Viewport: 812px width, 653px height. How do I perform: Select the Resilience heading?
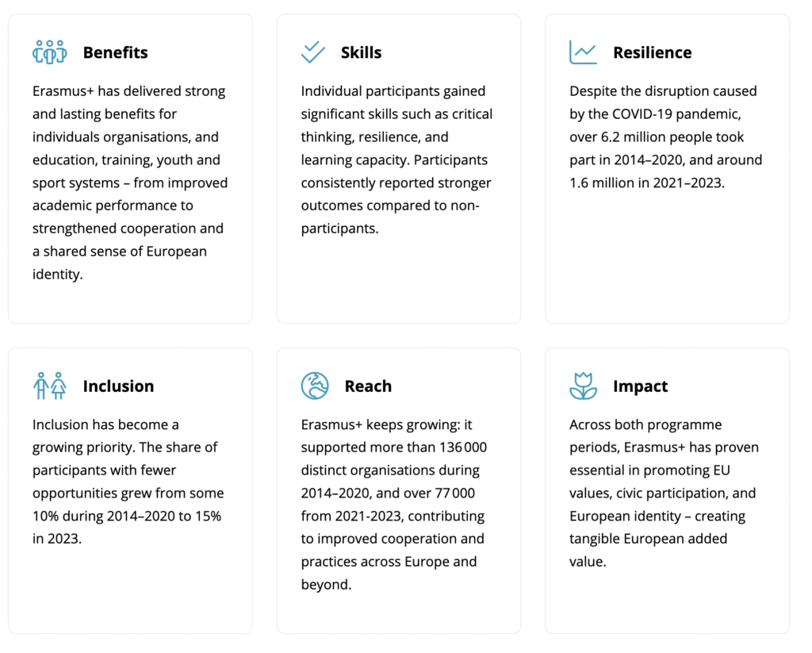[x=653, y=52]
